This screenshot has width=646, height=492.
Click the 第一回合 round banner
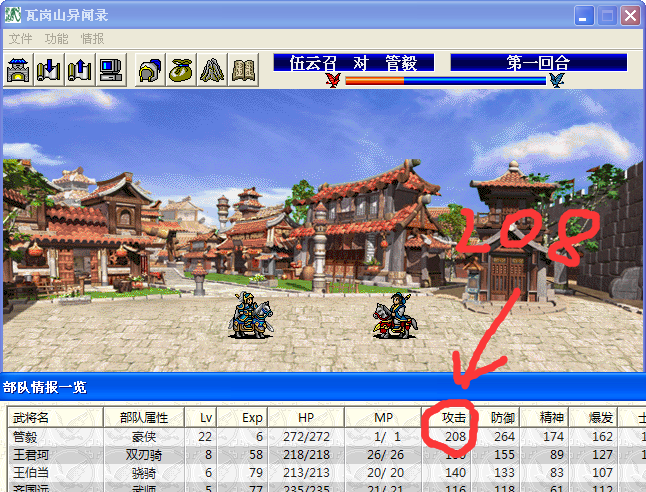pyautogui.click(x=539, y=63)
